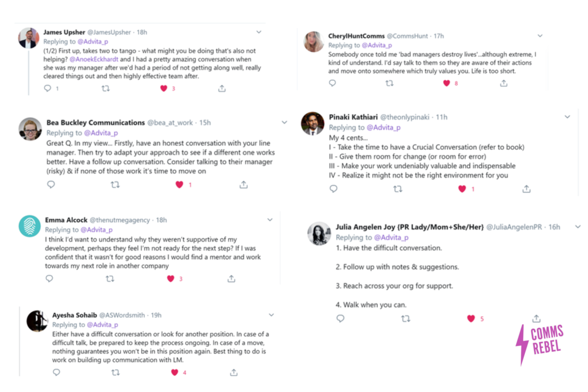The height and width of the screenshot is (392, 588).
Task: Reply to Pinaki Kathiari's tweet
Action: click(x=334, y=189)
